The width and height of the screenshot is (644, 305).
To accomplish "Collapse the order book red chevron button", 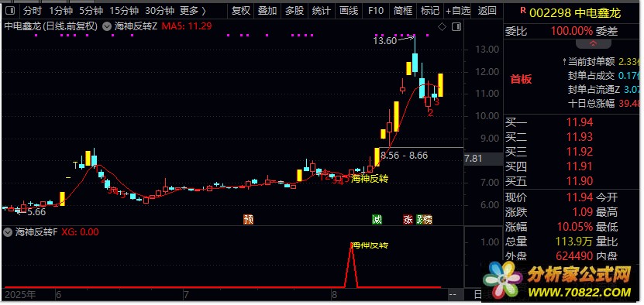I will [593, 43].
